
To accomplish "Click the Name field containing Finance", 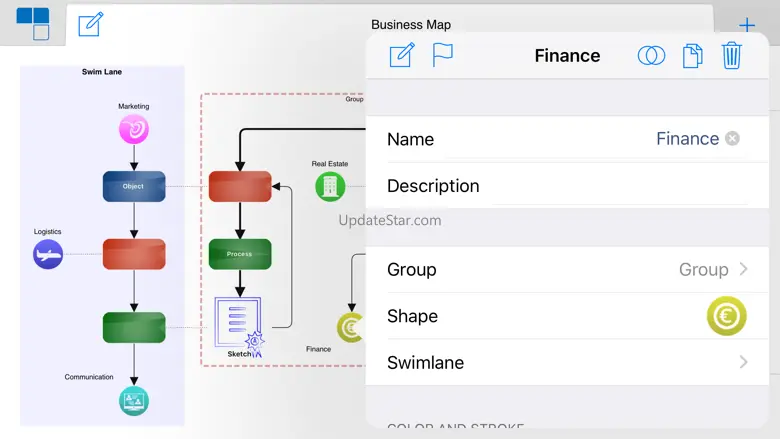I will (x=567, y=139).
